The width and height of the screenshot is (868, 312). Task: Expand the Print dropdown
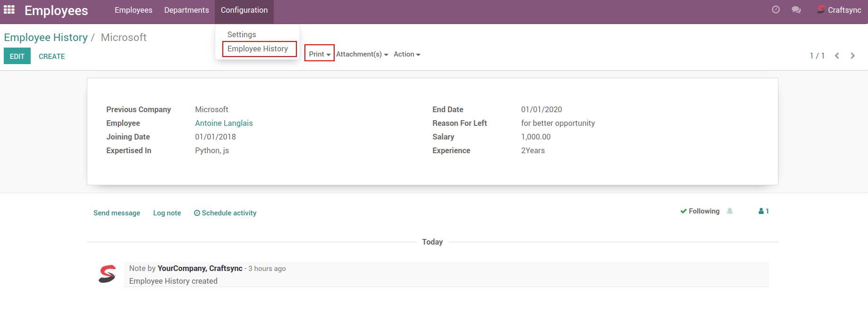point(320,54)
